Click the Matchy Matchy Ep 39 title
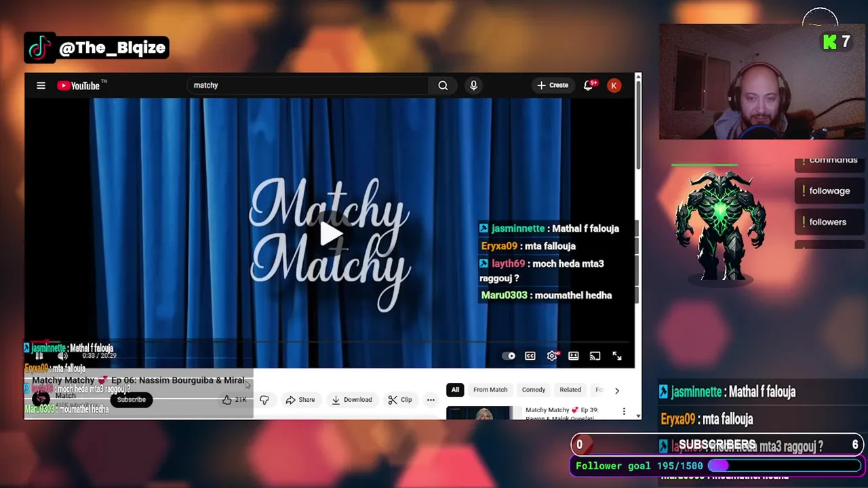 tap(561, 413)
